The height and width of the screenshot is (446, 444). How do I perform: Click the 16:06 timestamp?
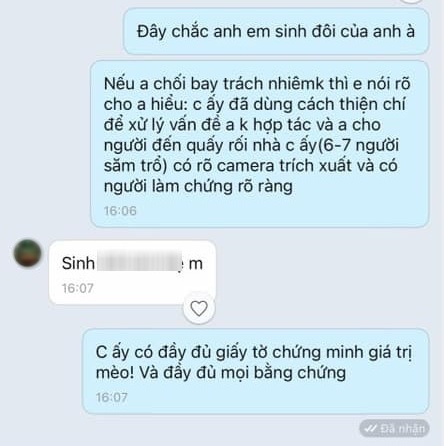(120, 211)
